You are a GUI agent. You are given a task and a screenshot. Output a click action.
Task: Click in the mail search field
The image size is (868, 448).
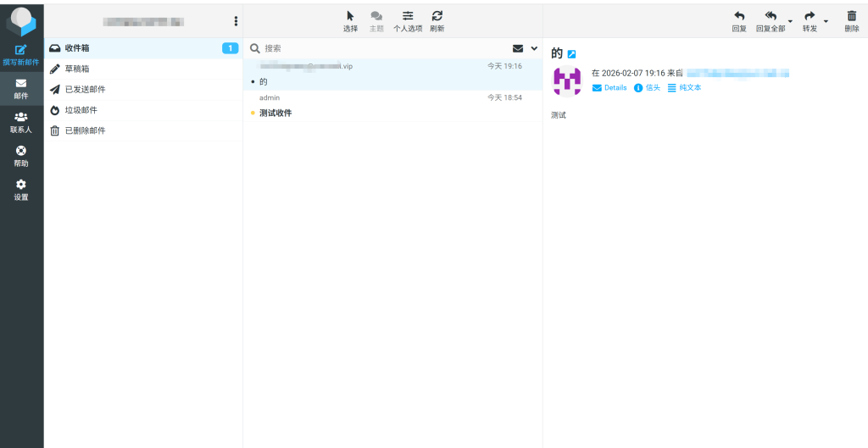(381, 48)
